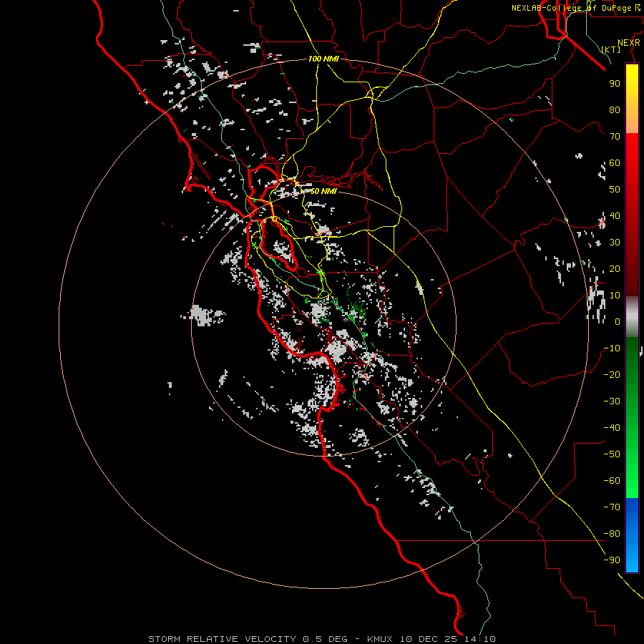The height and width of the screenshot is (644, 644).
Task: Click the positive 20 scale value
Action: click(x=615, y=268)
